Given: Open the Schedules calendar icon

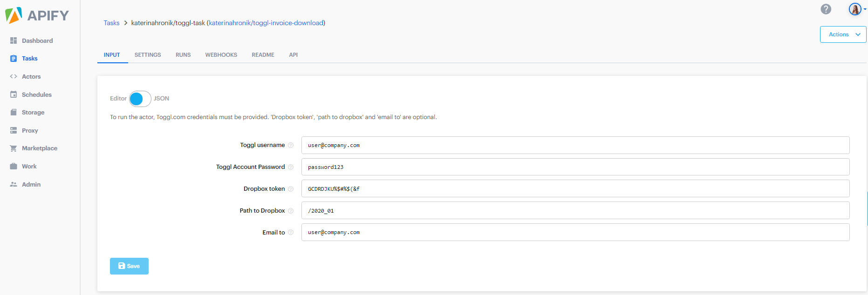Looking at the screenshot, I should point(14,94).
